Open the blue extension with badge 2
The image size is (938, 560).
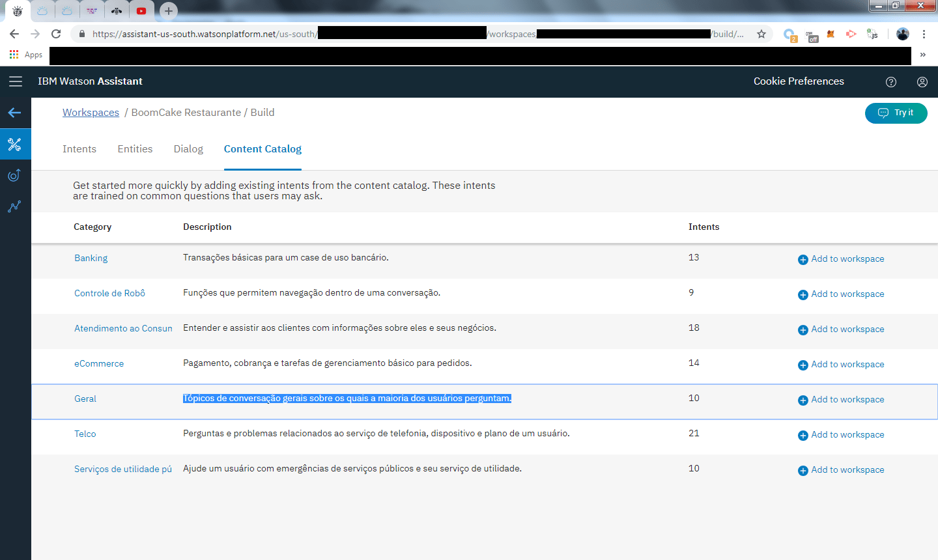point(789,35)
